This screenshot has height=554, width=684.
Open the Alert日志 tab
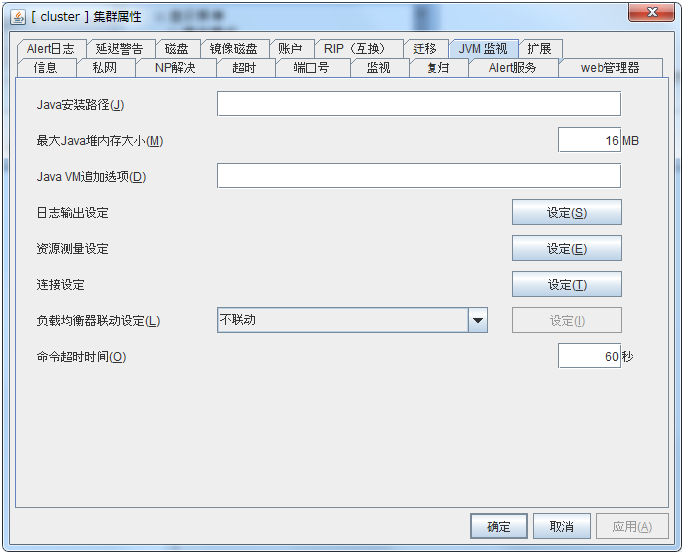point(51,48)
